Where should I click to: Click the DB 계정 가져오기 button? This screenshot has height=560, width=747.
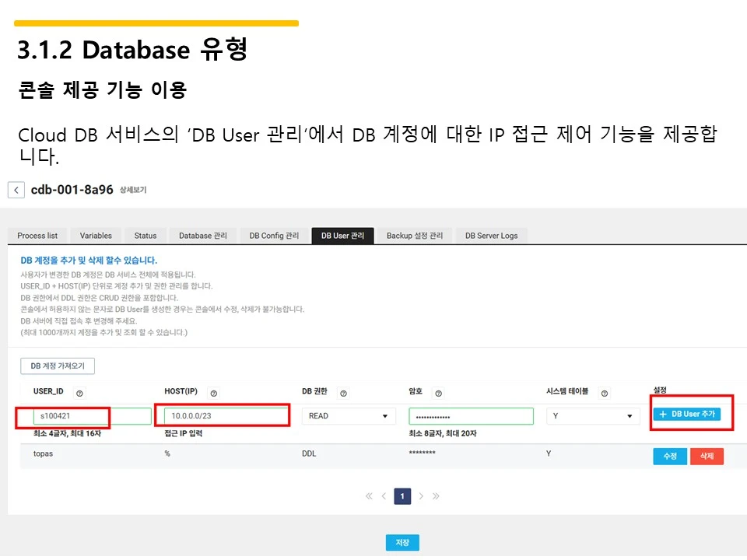click(x=58, y=365)
